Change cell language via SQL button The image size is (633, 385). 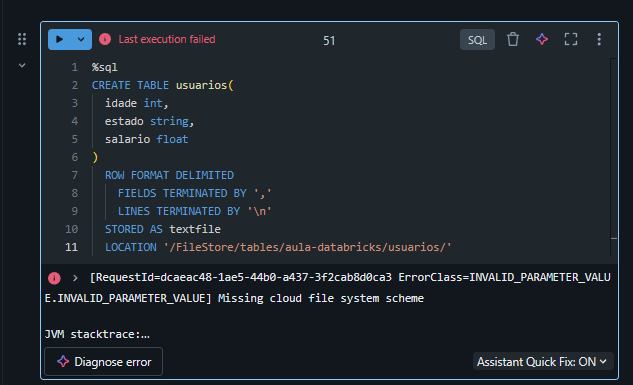[x=477, y=40]
